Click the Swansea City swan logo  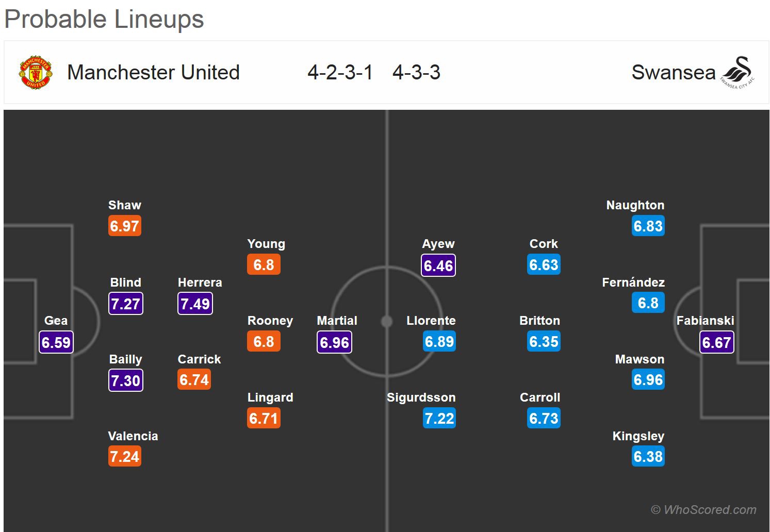coord(738,72)
